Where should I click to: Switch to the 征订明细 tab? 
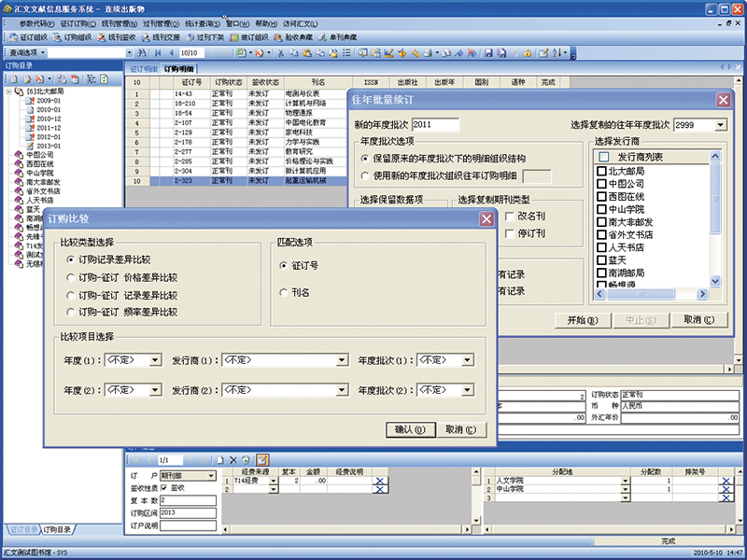143,69
